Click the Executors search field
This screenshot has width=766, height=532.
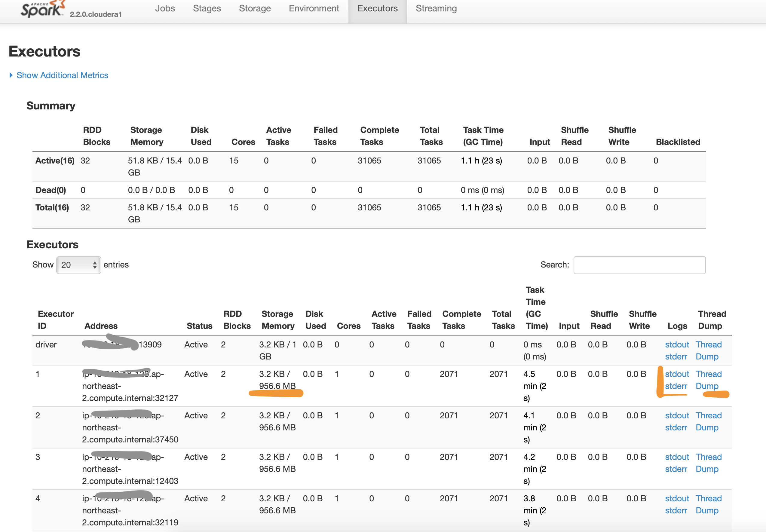(x=639, y=265)
